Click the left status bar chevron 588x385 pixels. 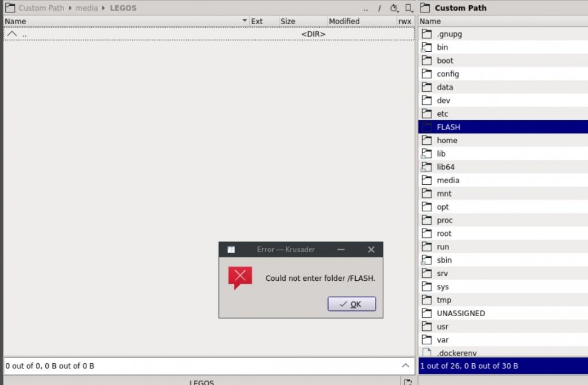[405, 366]
